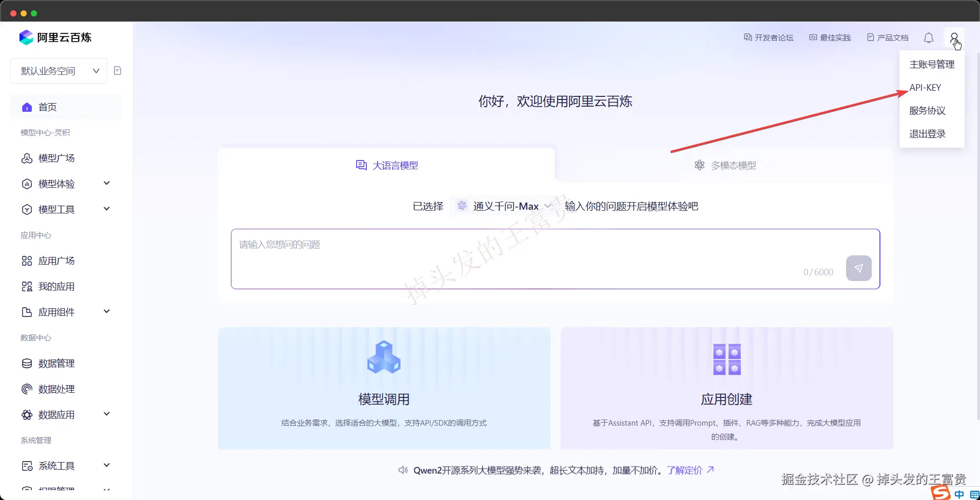980x500 pixels.
Task: Click the 开发者论坛 forum icon
Action: coord(748,37)
